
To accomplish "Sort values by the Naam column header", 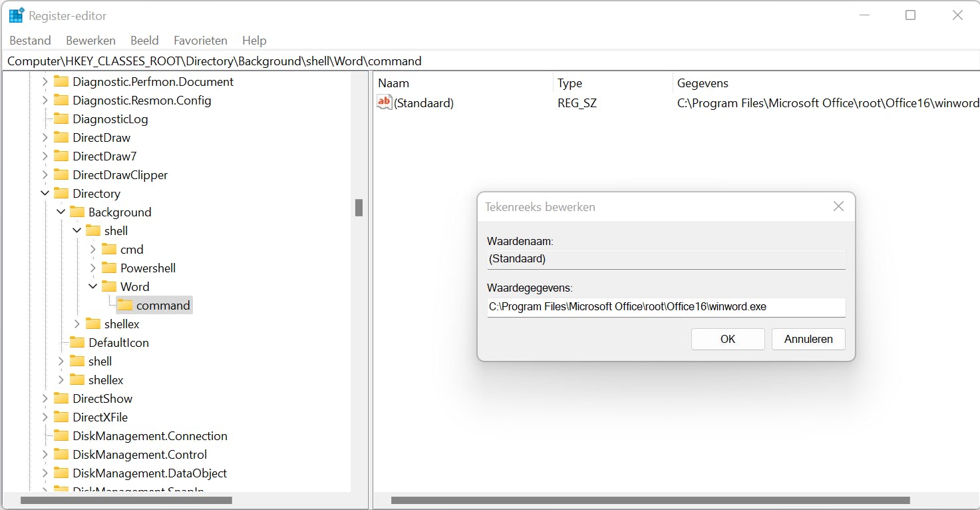I will 463,83.
